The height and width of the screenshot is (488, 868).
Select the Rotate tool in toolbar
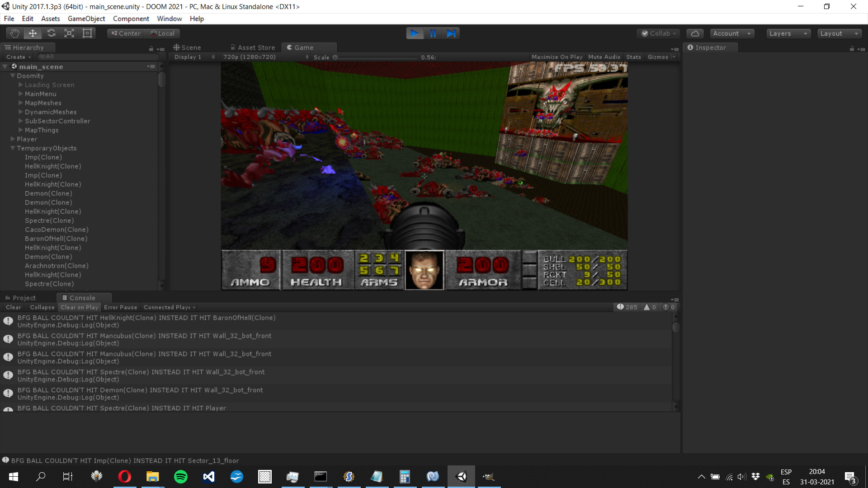tap(51, 33)
